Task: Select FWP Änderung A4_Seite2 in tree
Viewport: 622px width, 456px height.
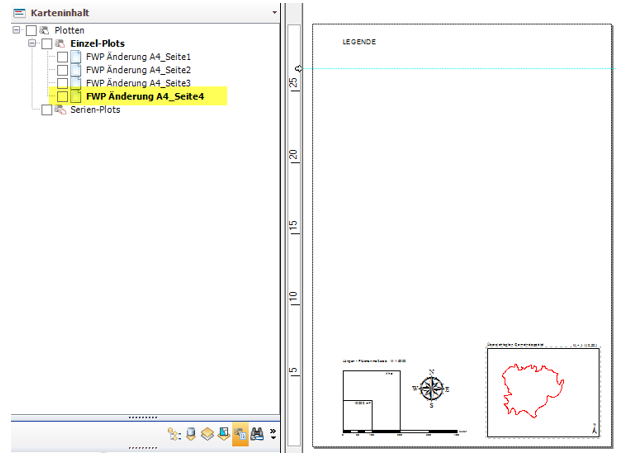Action: (138, 71)
